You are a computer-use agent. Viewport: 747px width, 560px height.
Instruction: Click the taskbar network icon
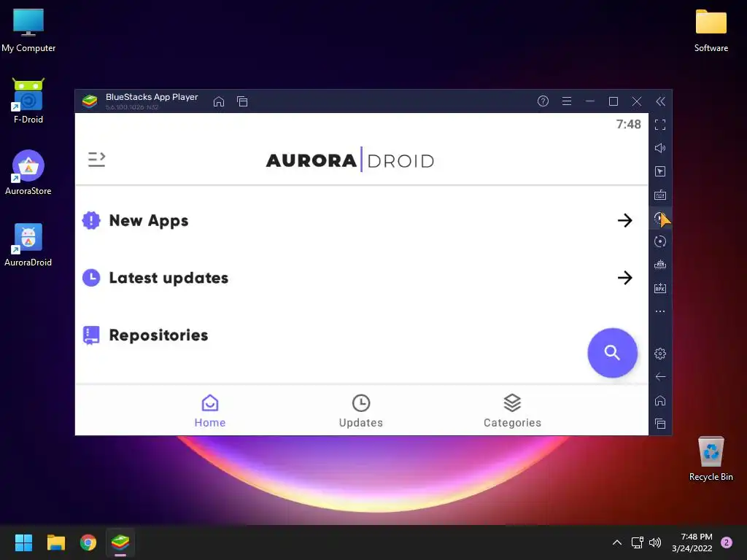click(637, 542)
